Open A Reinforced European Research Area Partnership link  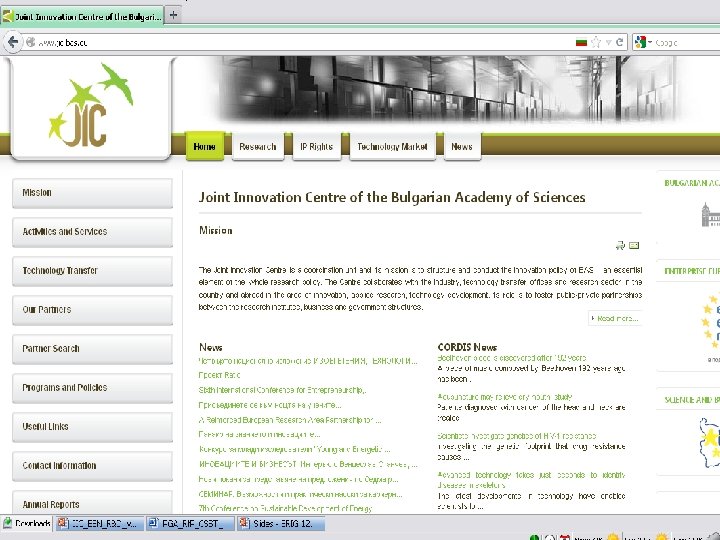290,420
